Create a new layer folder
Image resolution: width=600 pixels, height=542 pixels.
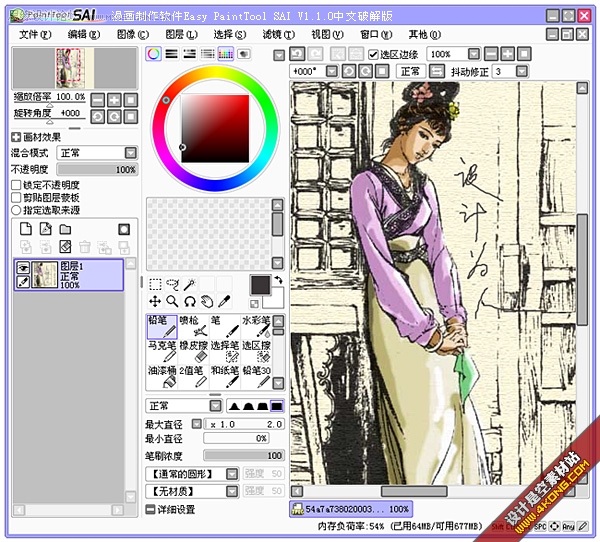tap(65, 229)
